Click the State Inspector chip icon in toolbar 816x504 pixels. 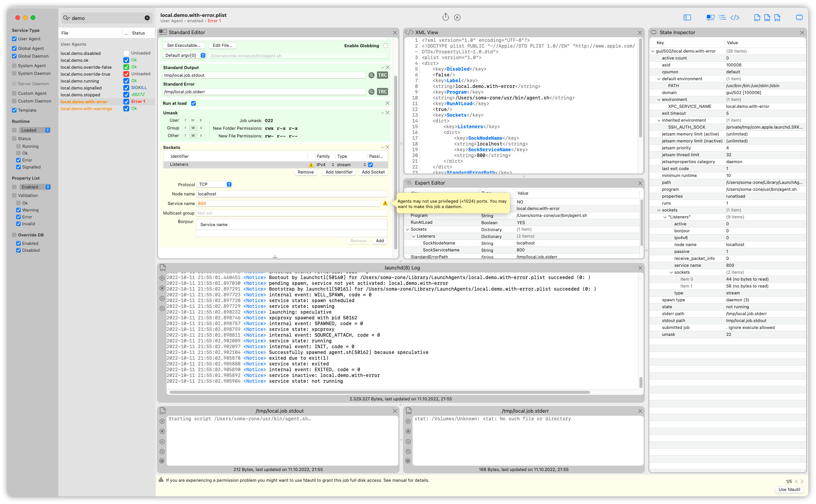(x=799, y=18)
